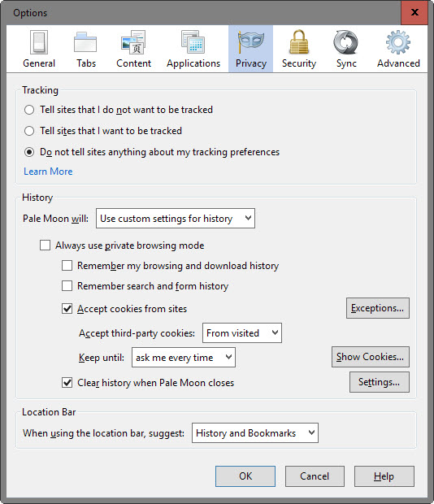Click the 'Keep until:' label

pos(102,358)
